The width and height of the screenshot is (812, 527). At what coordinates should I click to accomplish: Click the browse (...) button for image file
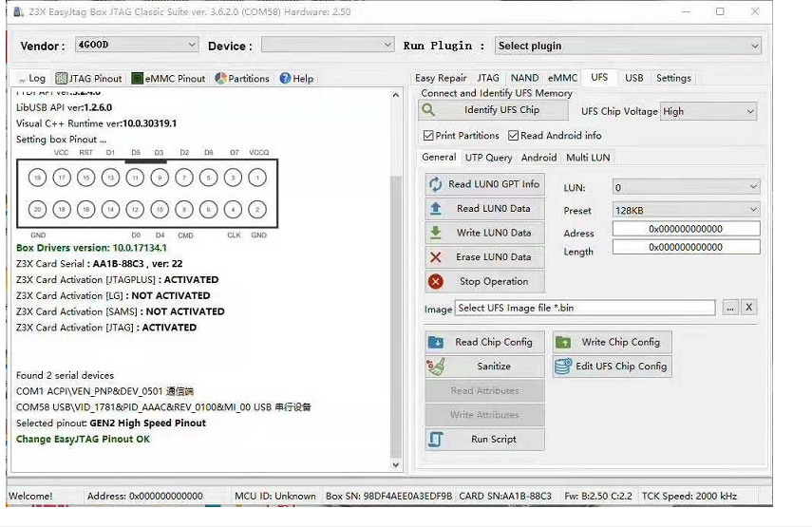pos(729,308)
